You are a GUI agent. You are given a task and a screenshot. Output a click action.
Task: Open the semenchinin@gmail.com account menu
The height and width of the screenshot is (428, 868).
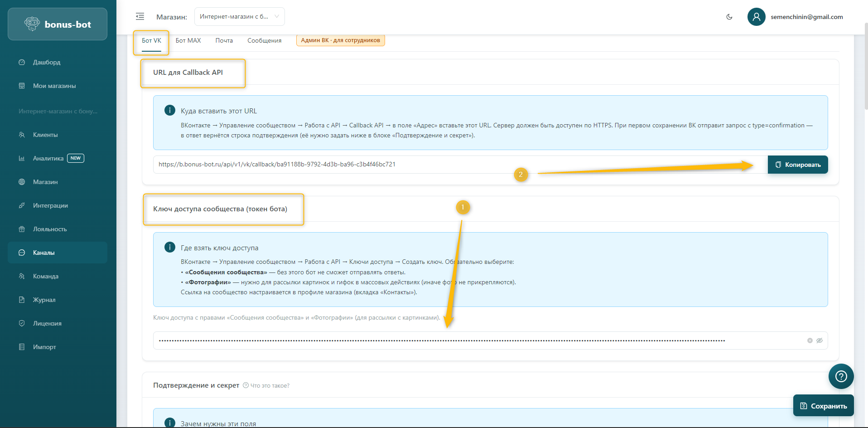(x=806, y=17)
